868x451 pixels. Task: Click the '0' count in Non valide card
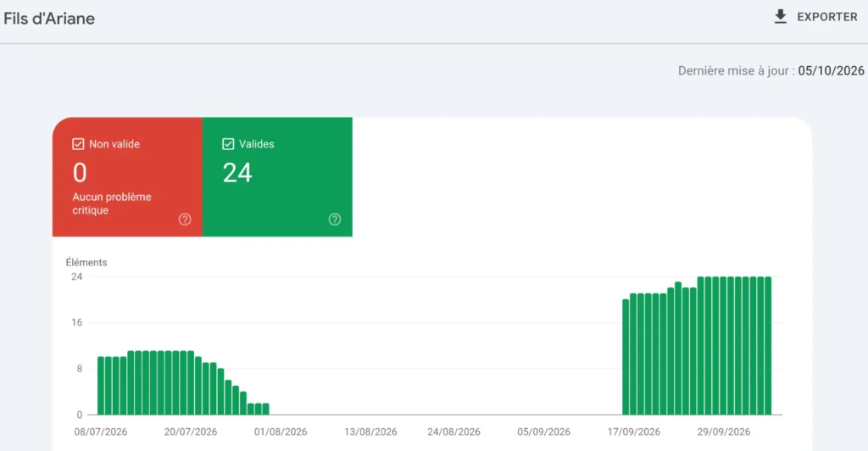[80, 173]
